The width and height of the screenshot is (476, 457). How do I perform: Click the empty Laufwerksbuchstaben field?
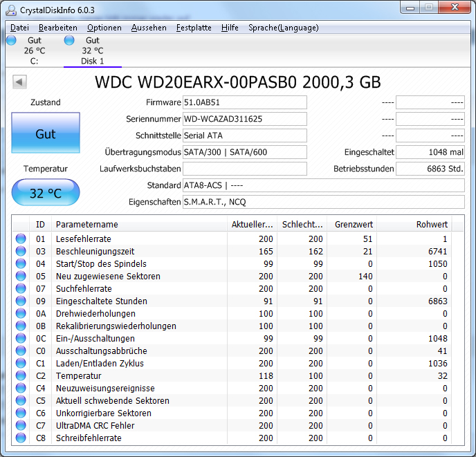pos(245,169)
